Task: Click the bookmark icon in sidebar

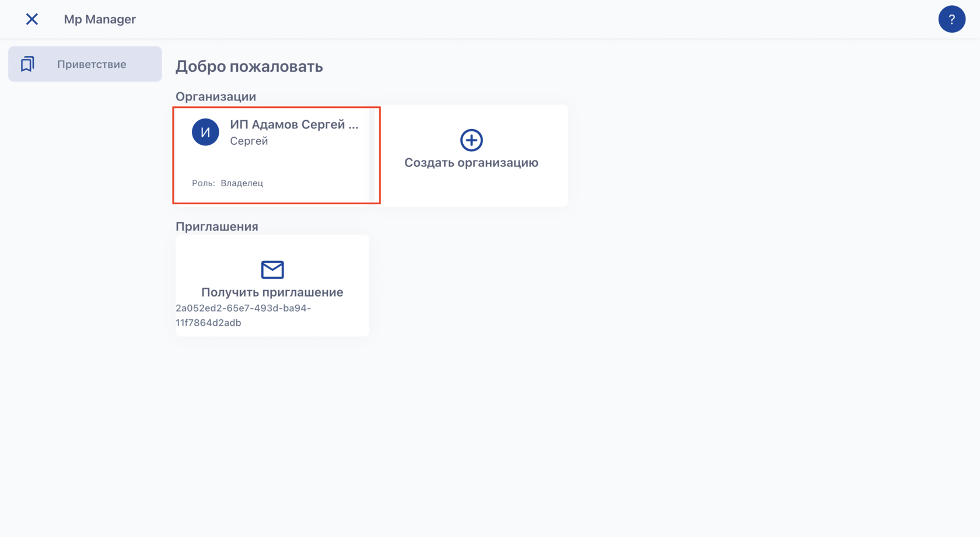Action: click(27, 64)
